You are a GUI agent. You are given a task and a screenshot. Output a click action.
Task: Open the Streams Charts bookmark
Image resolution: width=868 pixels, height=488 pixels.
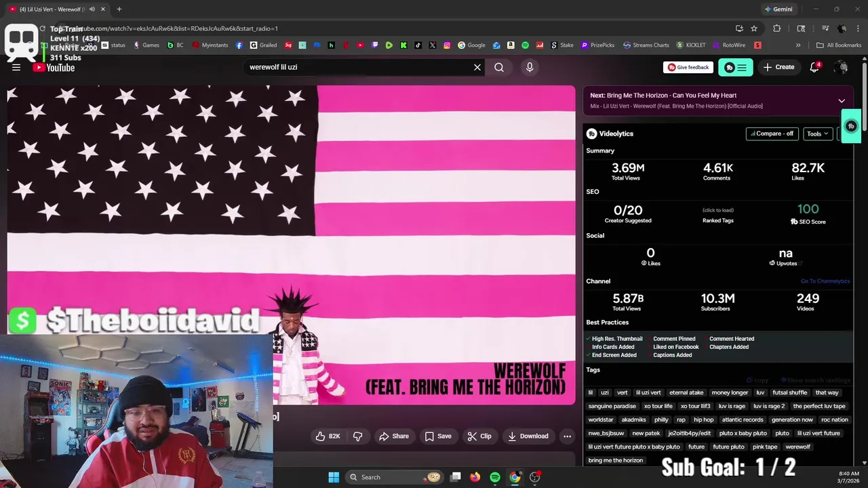tap(646, 45)
